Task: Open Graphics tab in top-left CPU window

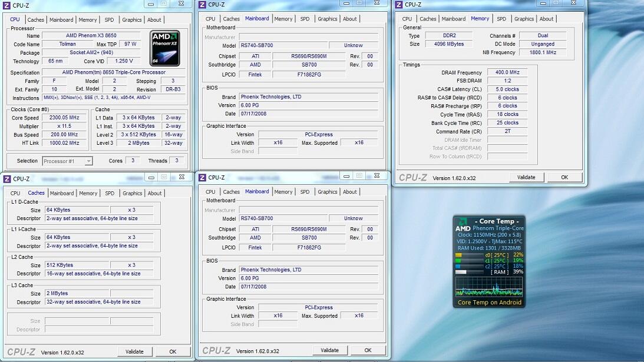Action: pos(132,19)
